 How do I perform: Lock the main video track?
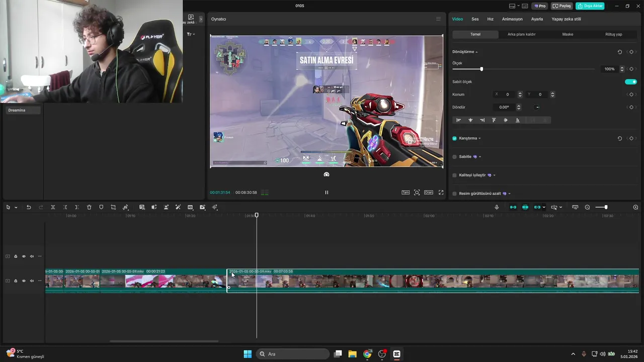(x=16, y=281)
